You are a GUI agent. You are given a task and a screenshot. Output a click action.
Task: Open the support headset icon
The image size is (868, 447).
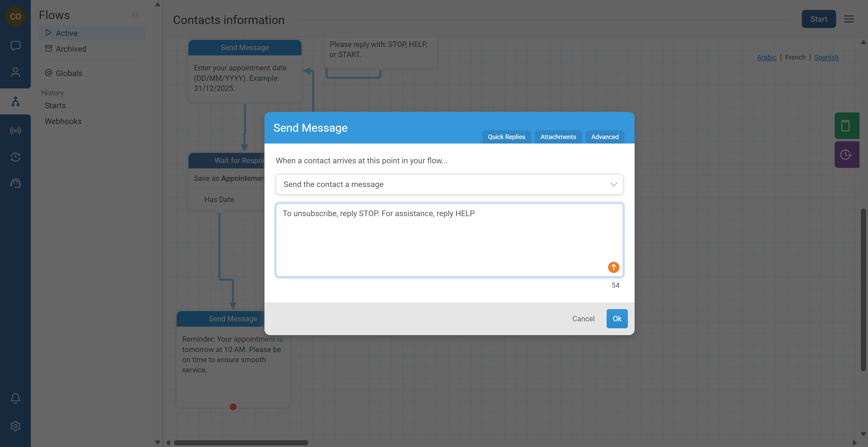16,183
